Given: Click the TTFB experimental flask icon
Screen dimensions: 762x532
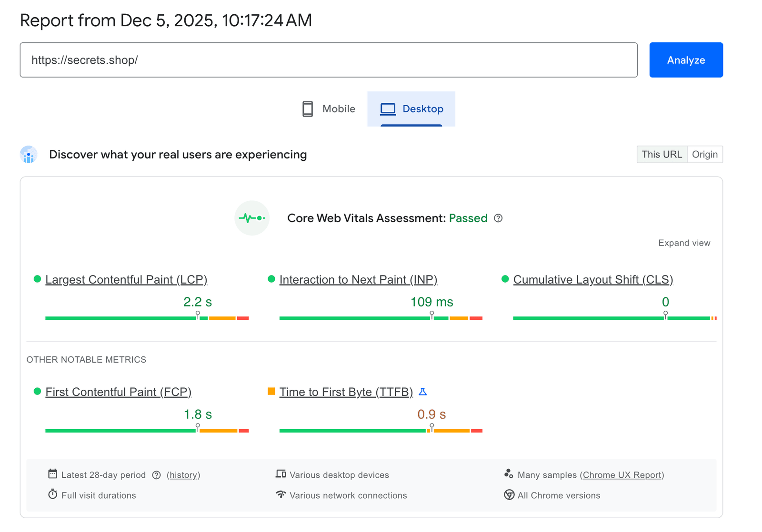Looking at the screenshot, I should 422,392.
